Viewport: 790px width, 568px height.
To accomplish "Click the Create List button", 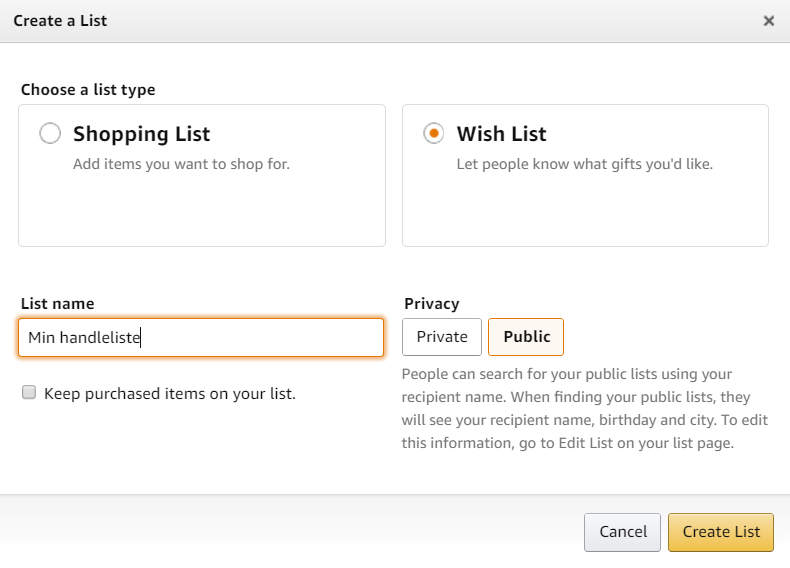I will click(721, 532).
